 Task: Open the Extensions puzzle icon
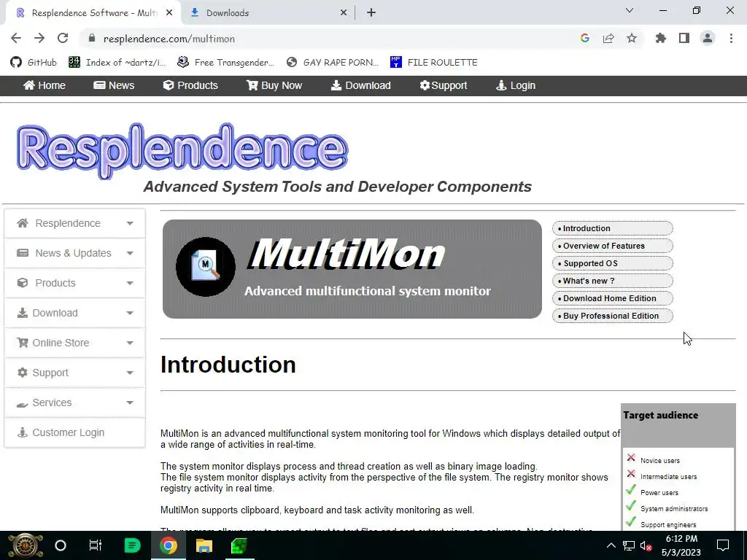661,39
